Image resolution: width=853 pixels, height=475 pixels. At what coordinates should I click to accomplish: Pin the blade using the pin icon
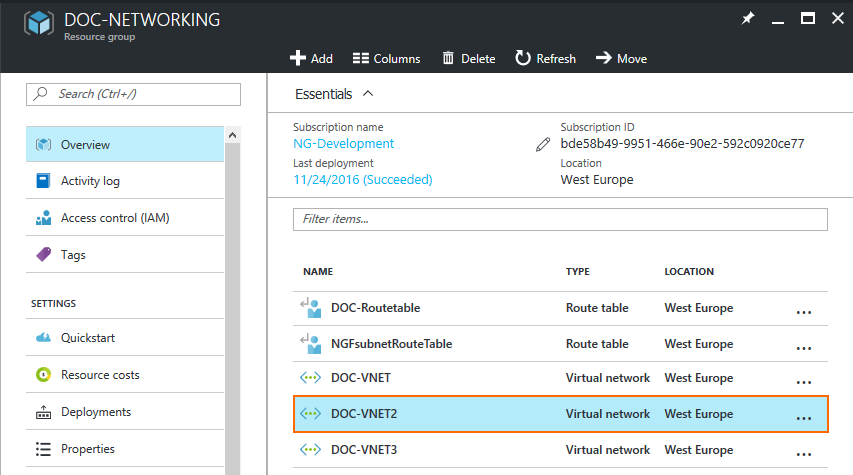(748, 18)
